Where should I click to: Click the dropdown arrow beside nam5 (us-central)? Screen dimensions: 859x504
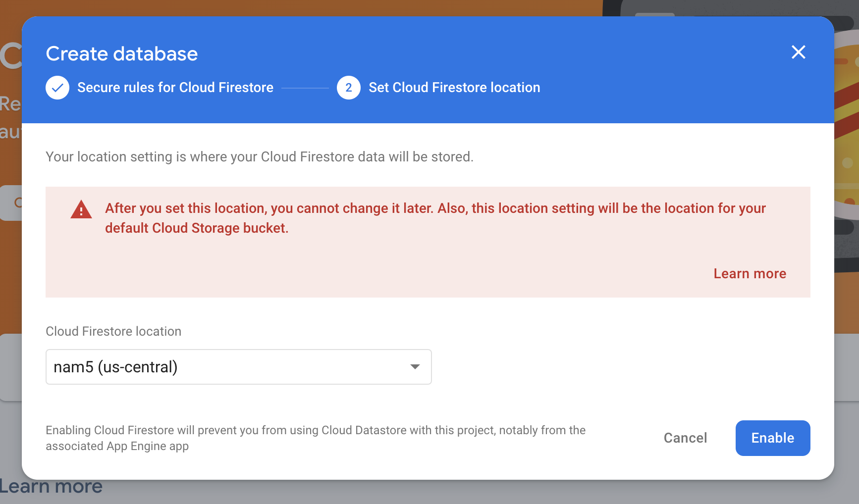[415, 367]
